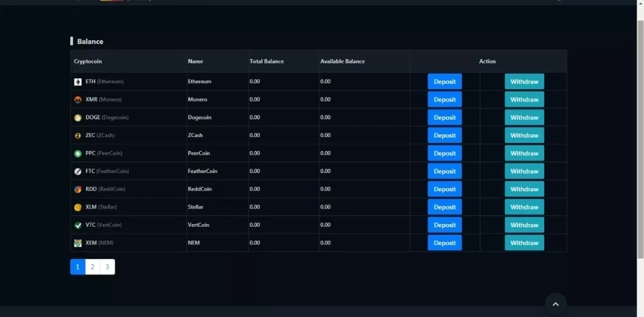Withdraw Stellar balance
The image size is (644, 317).
pos(524,207)
